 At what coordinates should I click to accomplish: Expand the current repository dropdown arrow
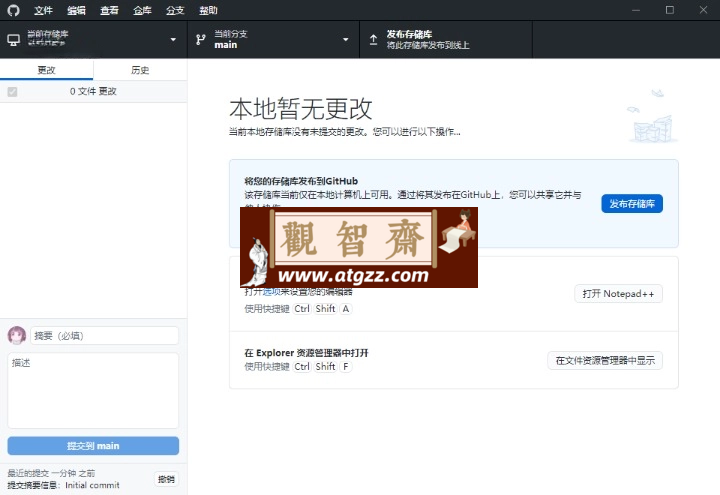[x=173, y=40]
